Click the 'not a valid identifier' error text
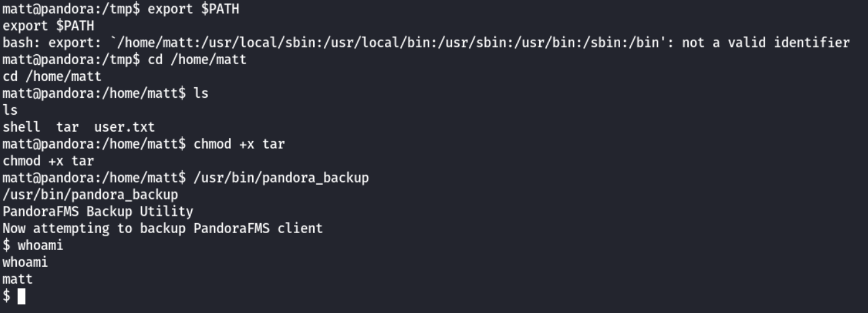The width and height of the screenshot is (868, 313). 766,43
